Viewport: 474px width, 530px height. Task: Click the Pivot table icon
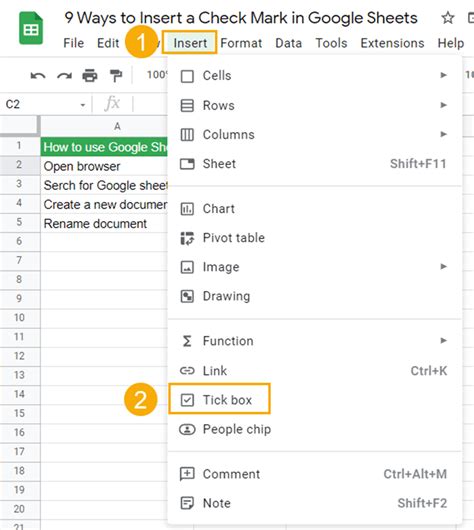point(187,238)
